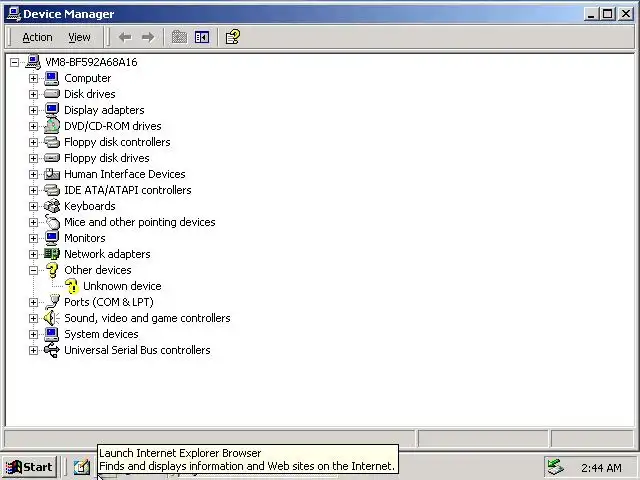Select the Universal Serial Bus controllers label
This screenshot has height=480, width=640.
pyautogui.click(x=137, y=350)
